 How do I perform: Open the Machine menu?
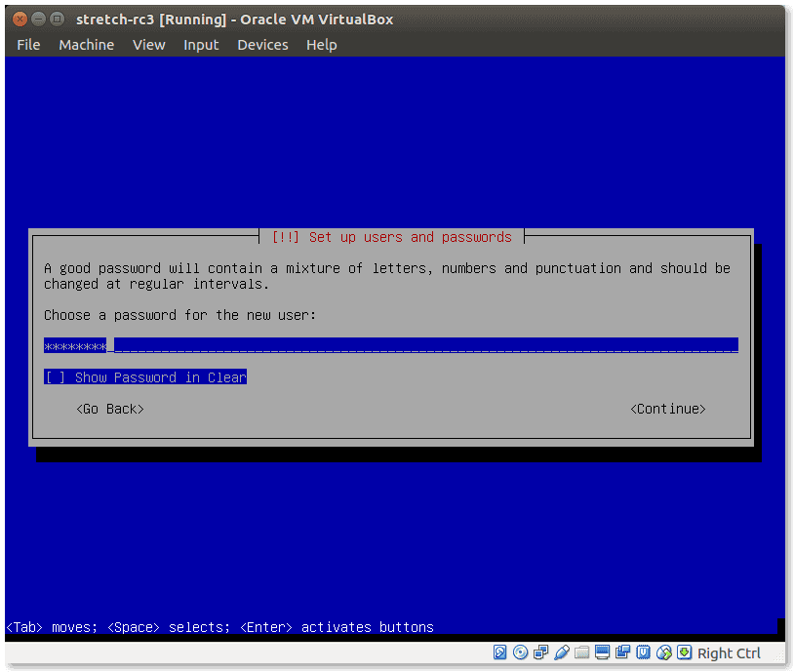point(86,45)
